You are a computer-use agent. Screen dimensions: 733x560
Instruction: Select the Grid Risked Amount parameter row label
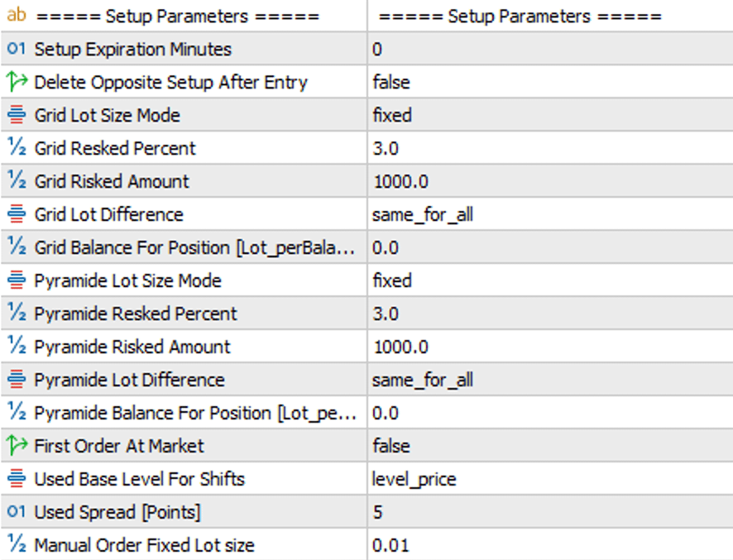(x=112, y=181)
